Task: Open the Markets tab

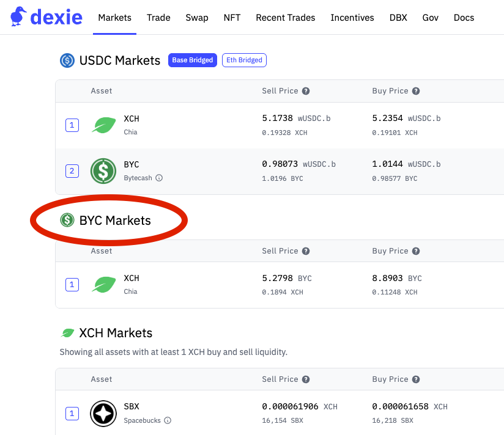Action: click(x=115, y=17)
